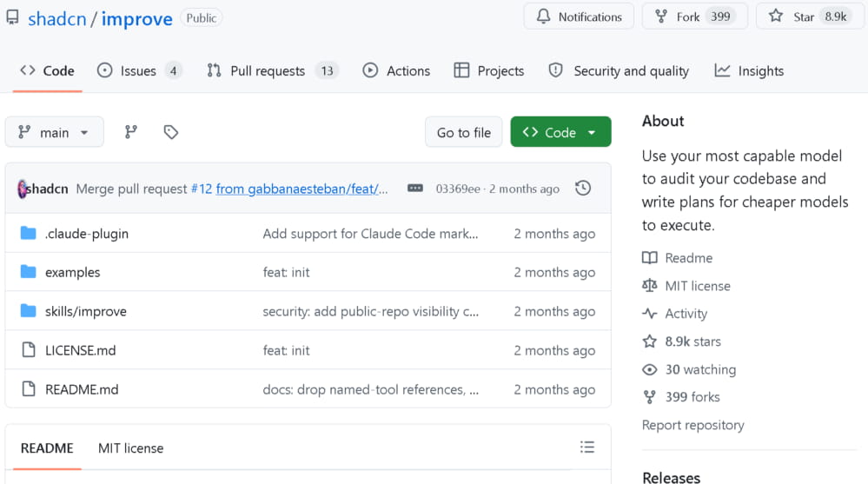
Task: Switch to the Code tab
Action: [47, 71]
